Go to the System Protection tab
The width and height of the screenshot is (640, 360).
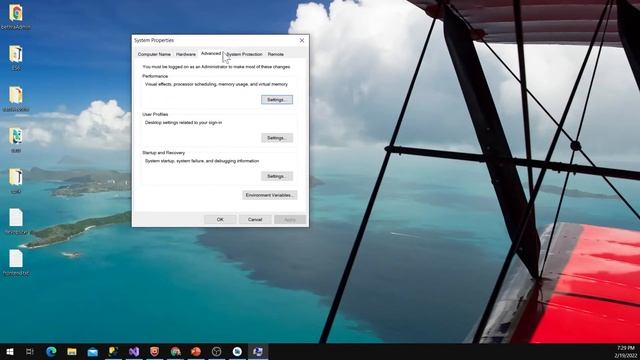point(244,54)
